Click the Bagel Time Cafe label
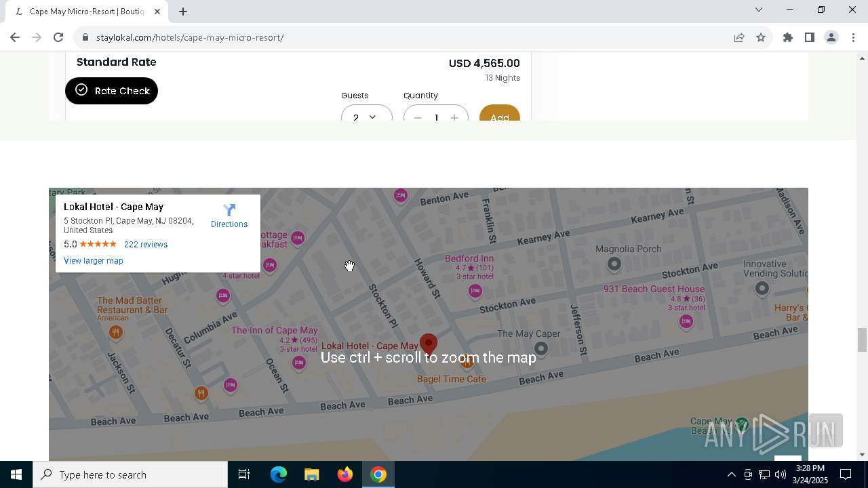 point(452,379)
